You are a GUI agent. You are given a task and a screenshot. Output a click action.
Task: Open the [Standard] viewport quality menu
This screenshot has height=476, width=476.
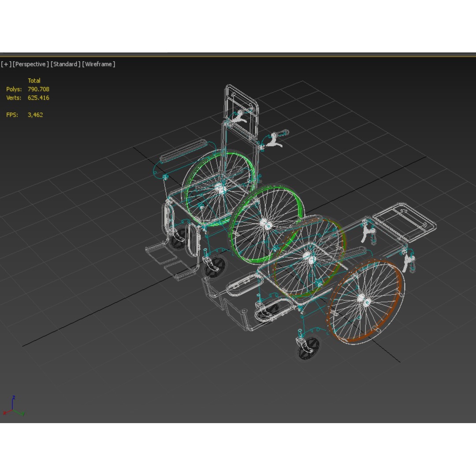66,64
